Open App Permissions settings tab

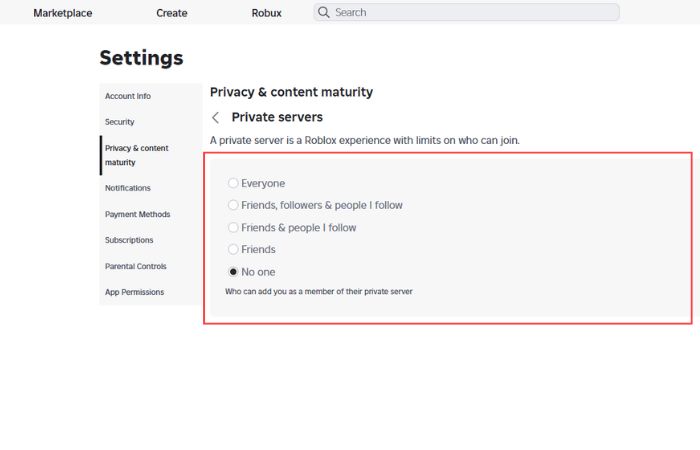[x=150, y=292]
